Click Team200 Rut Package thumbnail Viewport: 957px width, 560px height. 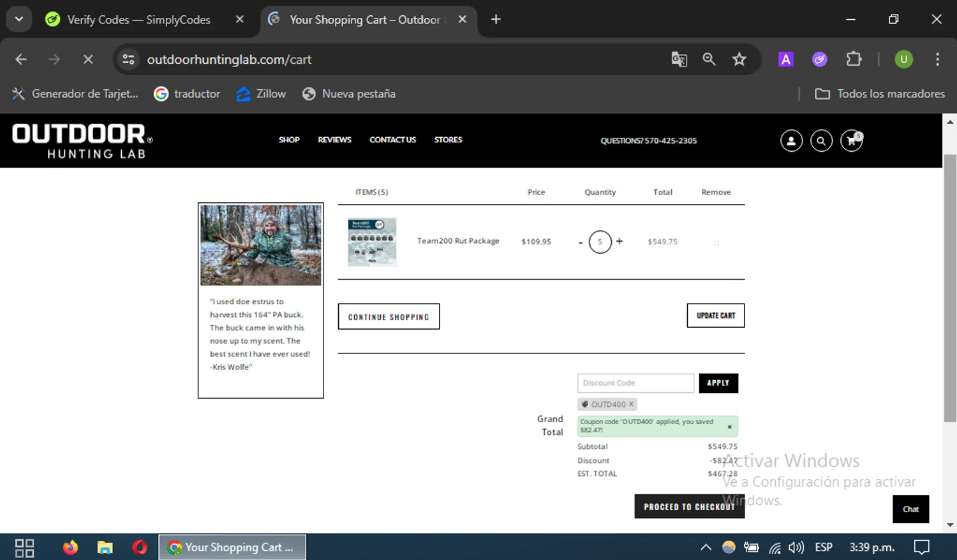pos(372,242)
